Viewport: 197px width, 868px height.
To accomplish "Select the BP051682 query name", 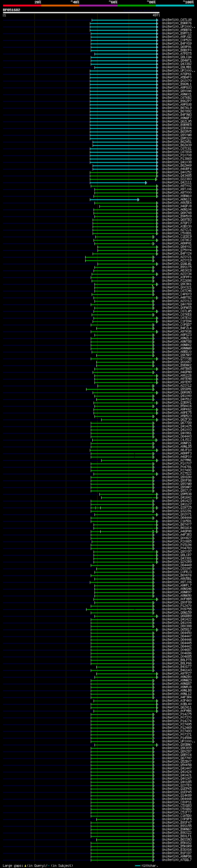I will coord(11,10).
